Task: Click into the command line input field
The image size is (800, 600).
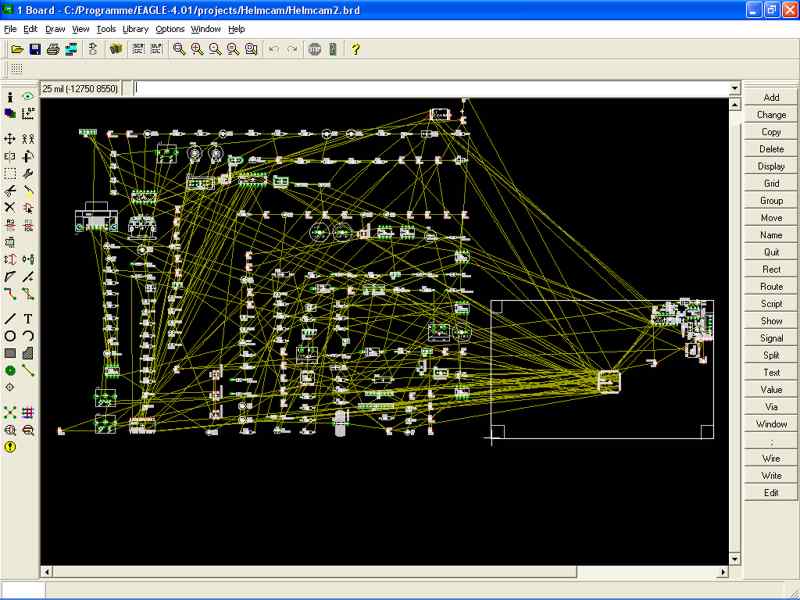Action: 430,88
